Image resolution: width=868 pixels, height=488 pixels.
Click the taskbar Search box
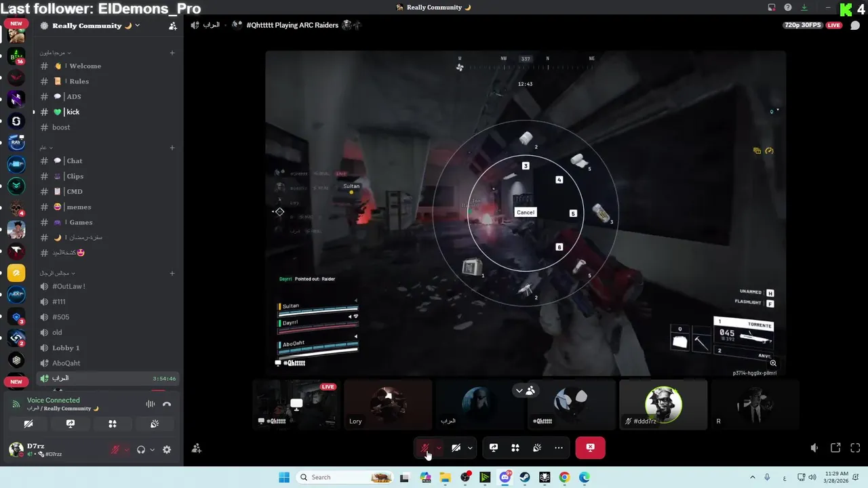pyautogui.click(x=344, y=477)
